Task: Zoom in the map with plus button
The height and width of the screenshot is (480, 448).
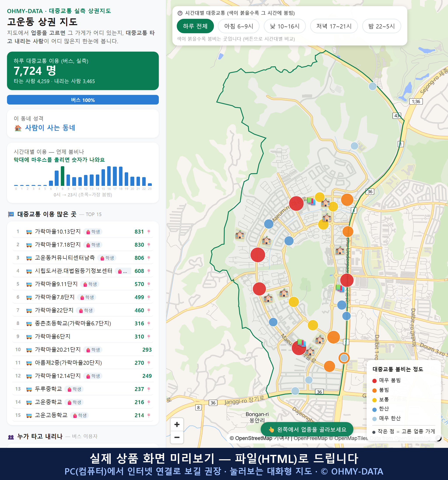Action: pyautogui.click(x=177, y=424)
